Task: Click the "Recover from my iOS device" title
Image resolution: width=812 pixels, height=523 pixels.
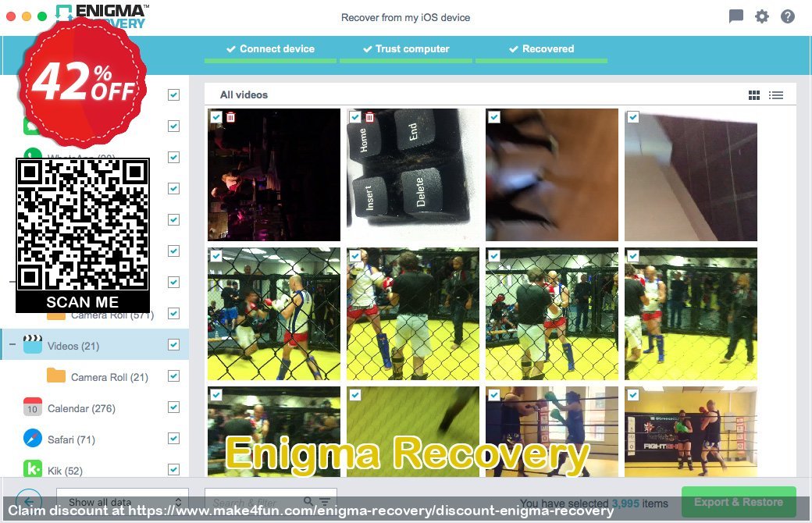Action: click(x=405, y=18)
